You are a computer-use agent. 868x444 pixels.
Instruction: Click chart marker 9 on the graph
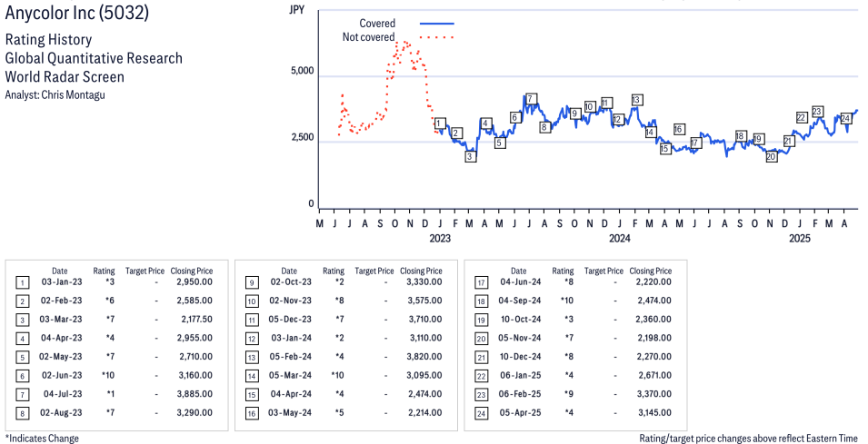pos(574,113)
